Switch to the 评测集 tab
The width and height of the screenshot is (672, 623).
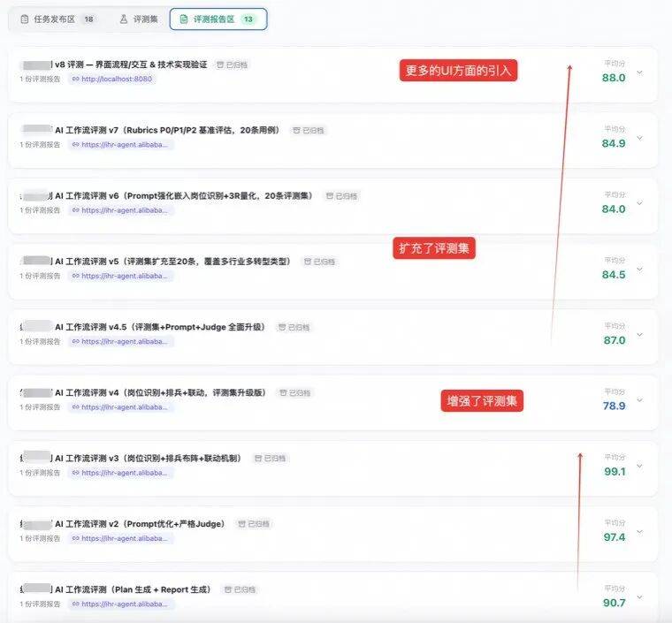pyautogui.click(x=139, y=19)
